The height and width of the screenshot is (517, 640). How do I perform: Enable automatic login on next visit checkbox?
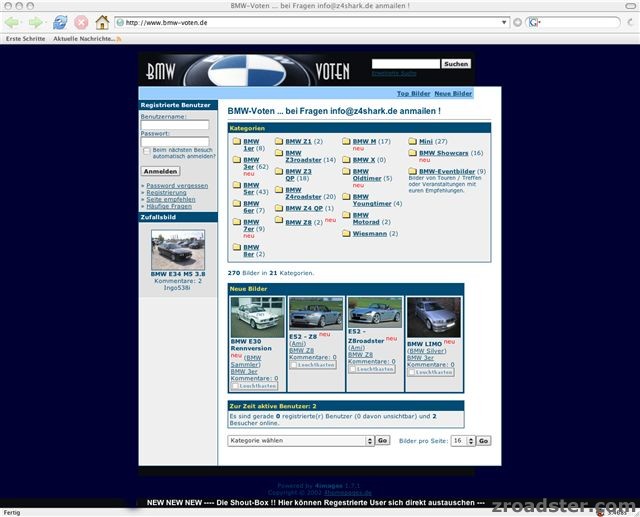[x=147, y=151]
